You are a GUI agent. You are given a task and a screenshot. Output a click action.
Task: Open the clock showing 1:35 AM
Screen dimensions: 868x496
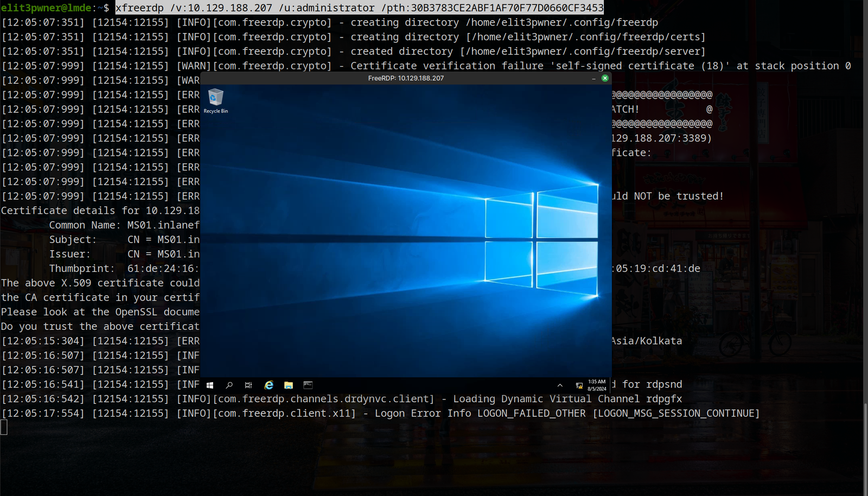597,385
